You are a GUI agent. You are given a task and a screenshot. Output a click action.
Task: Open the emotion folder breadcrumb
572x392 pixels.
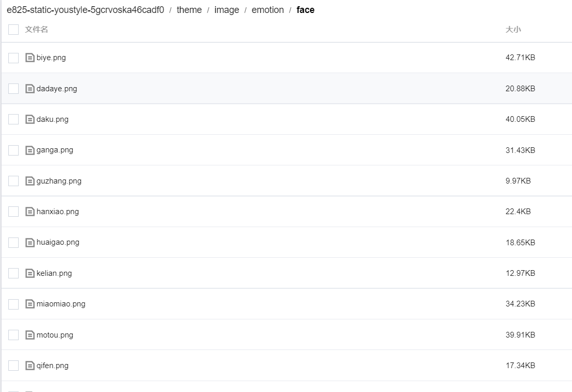pyautogui.click(x=268, y=10)
